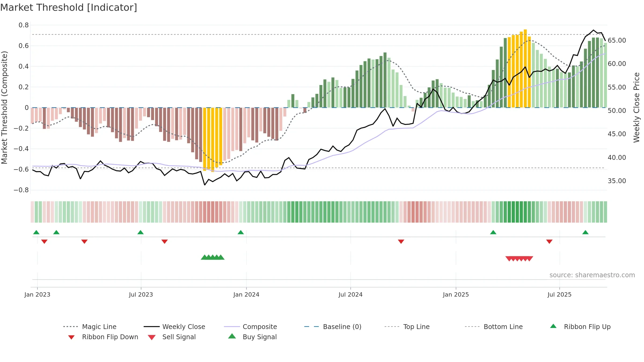Click the Jul 2025 x-axis label

[559, 295]
